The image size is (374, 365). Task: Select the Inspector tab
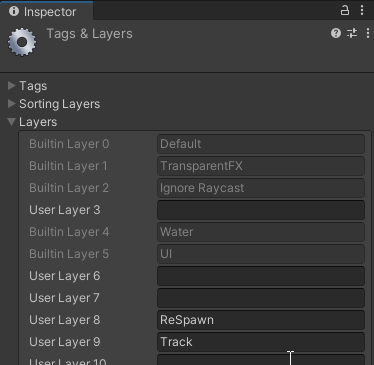(47, 11)
